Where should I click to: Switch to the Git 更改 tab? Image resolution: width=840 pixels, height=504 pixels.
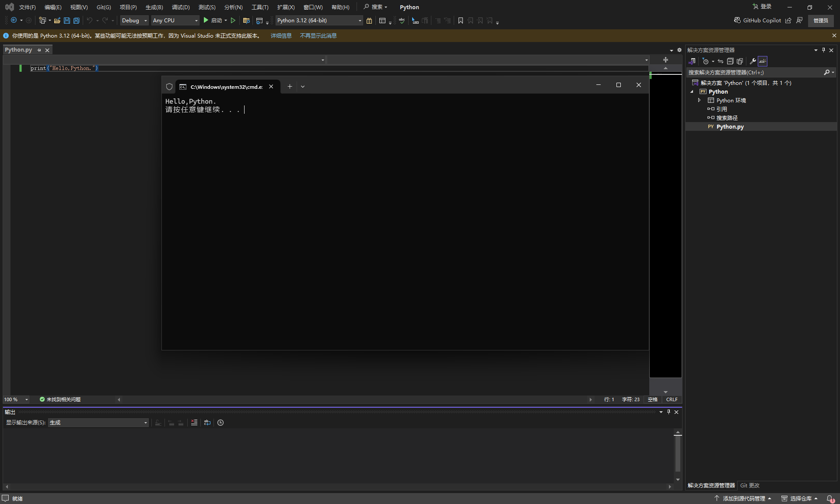click(749, 485)
